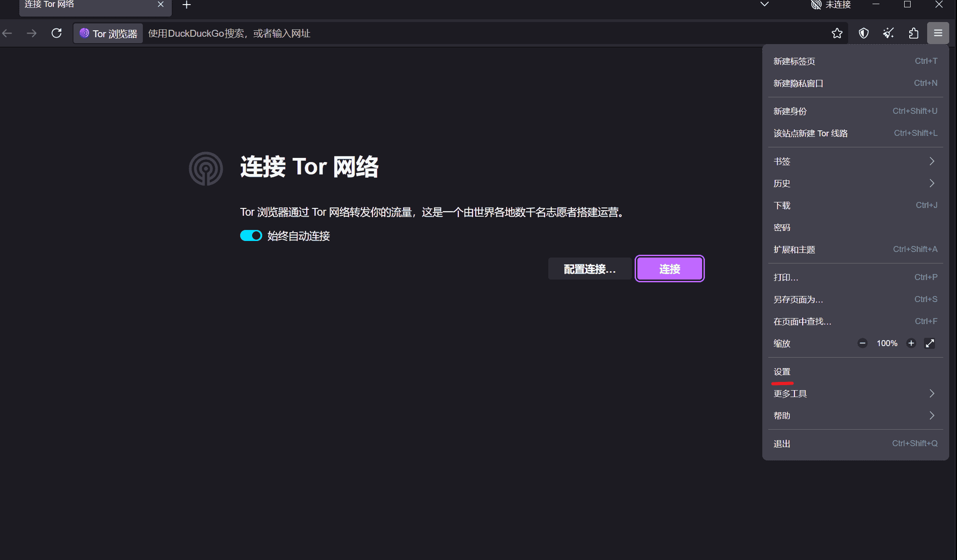Open 密码 from the menu

coord(856,227)
